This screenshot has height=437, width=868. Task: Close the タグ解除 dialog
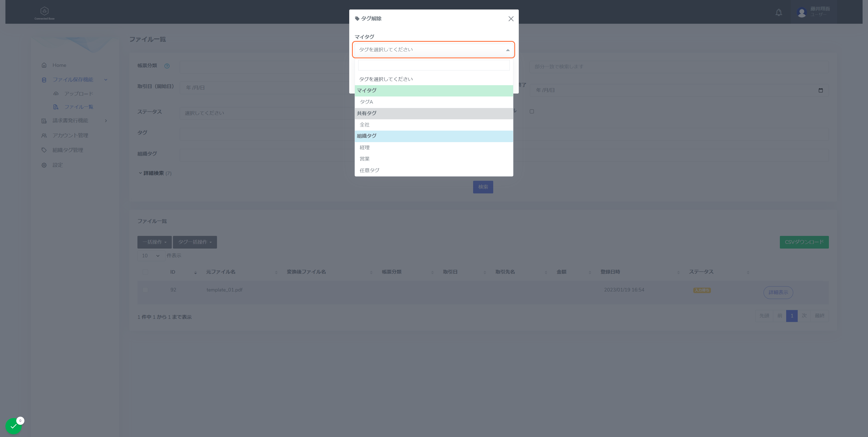click(511, 19)
